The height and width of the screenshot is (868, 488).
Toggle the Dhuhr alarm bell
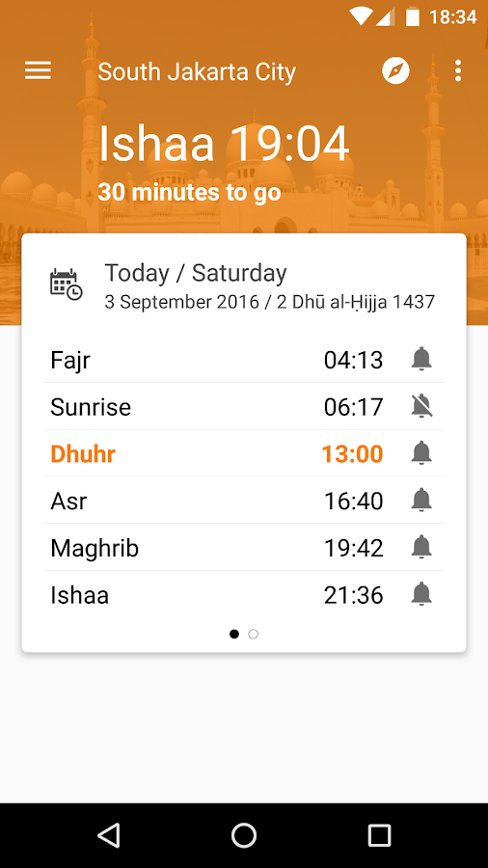(x=421, y=453)
